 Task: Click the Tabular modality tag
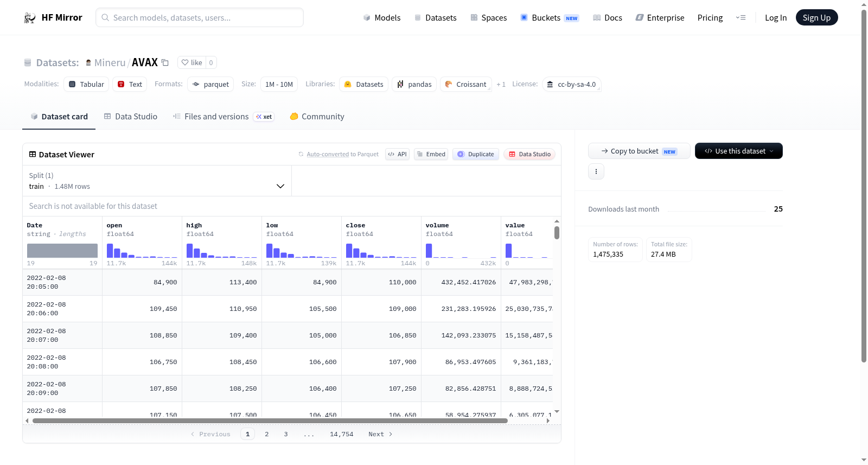[86, 84]
